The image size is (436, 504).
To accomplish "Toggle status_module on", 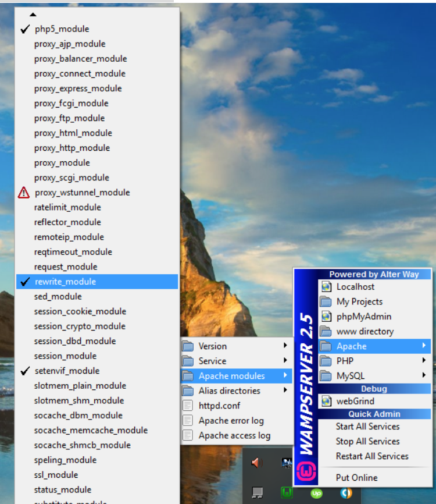I will click(97, 489).
